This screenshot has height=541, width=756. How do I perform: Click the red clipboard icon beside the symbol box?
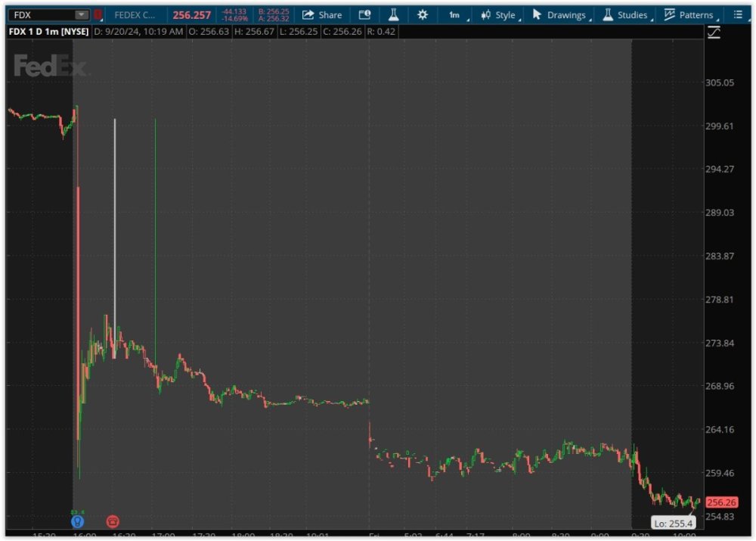tap(98, 14)
